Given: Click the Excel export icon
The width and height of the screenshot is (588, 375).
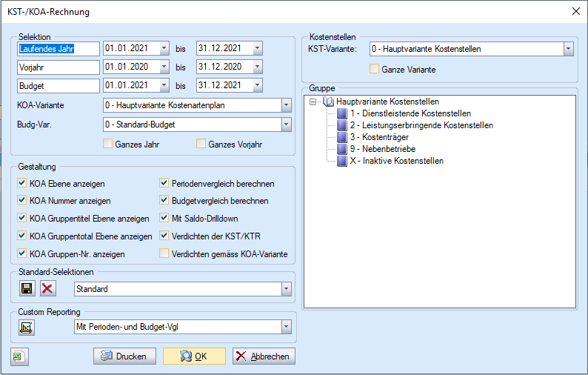Looking at the screenshot, I should 19,356.
